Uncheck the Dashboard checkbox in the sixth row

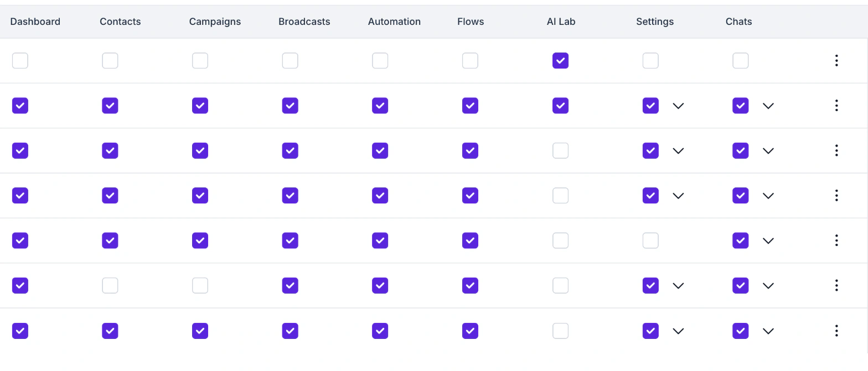click(20, 286)
